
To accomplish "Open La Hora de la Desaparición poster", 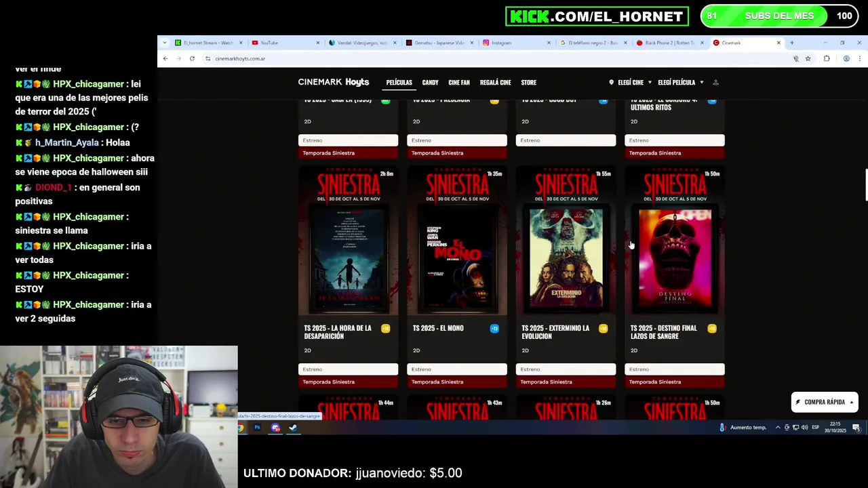I will (x=348, y=242).
